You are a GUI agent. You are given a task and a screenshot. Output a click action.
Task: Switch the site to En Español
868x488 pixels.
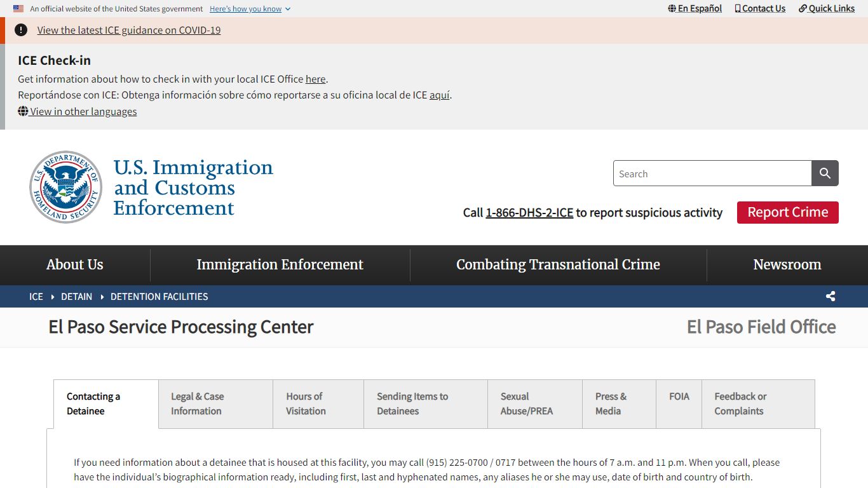point(695,8)
